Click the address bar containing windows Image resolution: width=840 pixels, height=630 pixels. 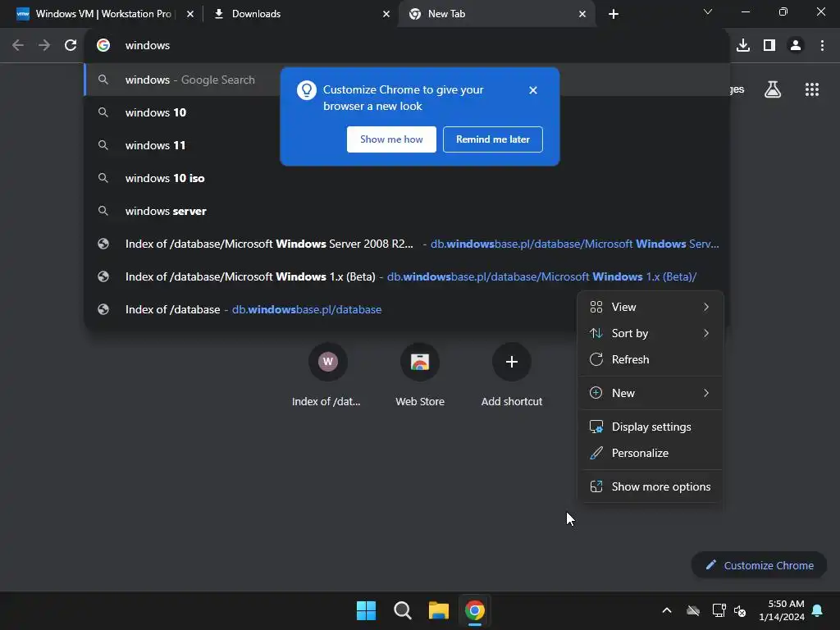tap(407, 45)
